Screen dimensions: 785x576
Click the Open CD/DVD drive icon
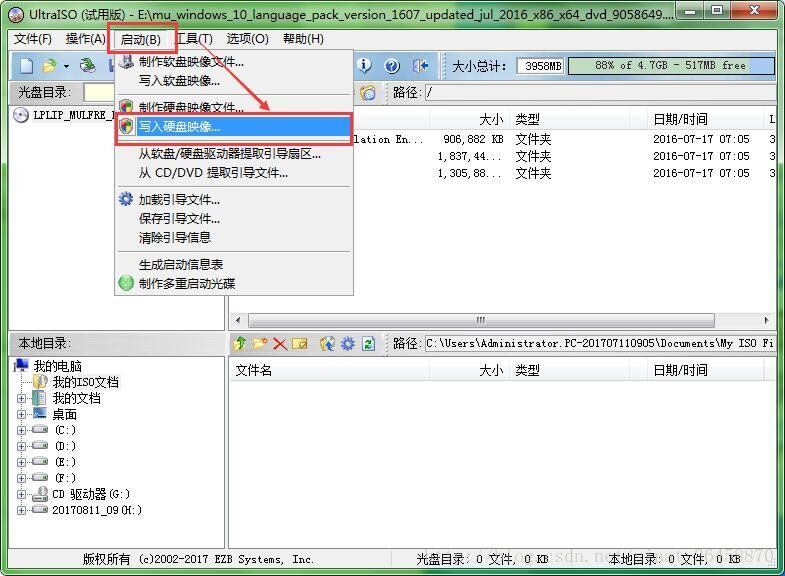click(88, 66)
